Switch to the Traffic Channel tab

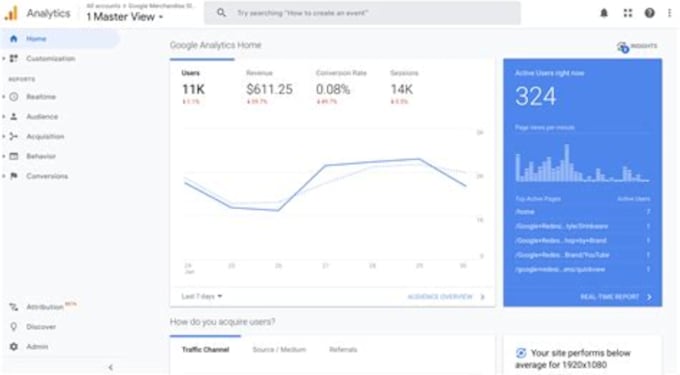click(x=206, y=349)
